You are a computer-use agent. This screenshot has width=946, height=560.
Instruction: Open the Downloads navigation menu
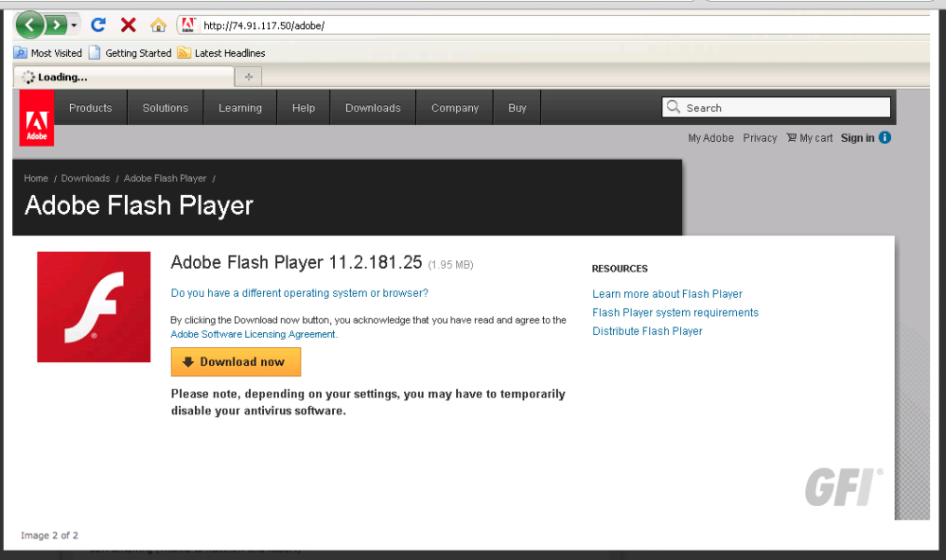[x=373, y=108]
